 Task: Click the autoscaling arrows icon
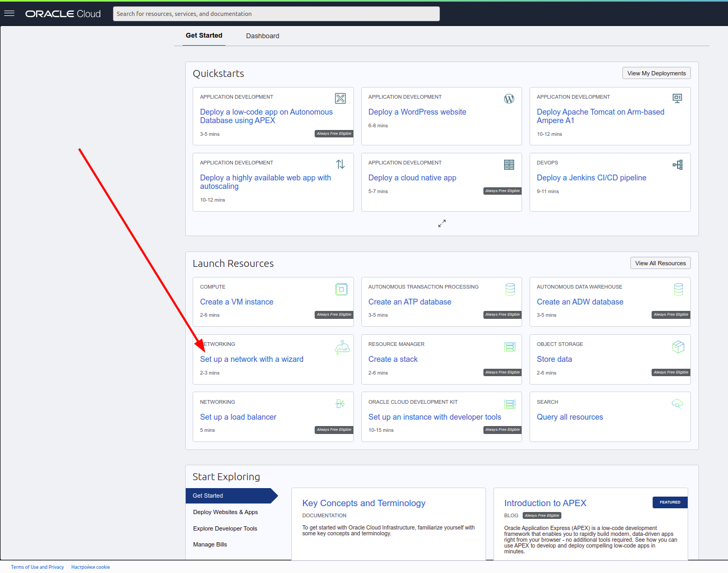point(340,164)
